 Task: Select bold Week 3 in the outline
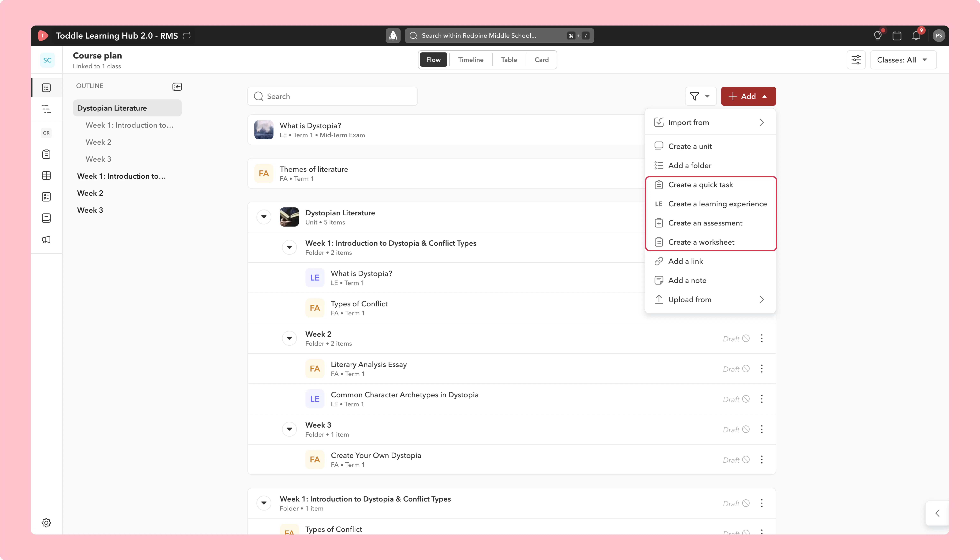point(90,210)
